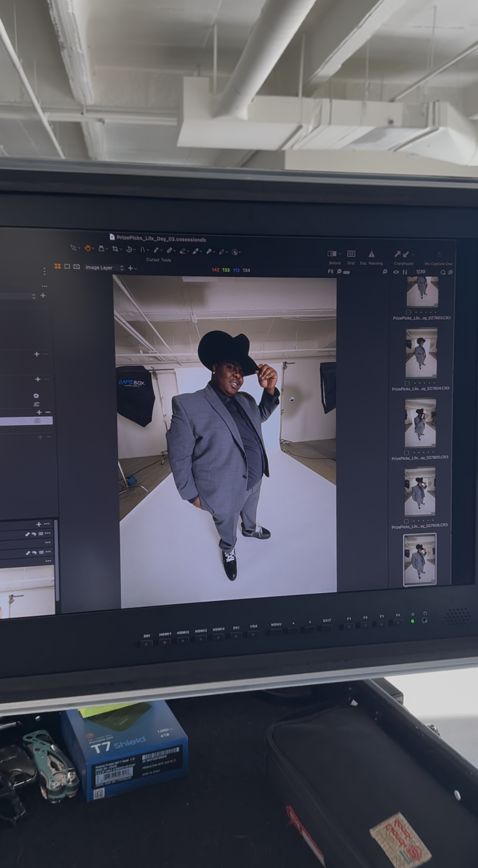Screen dimensions: 478x868
Task: Toggle proof view eye icon beside Image Layer
Action: click(76, 266)
